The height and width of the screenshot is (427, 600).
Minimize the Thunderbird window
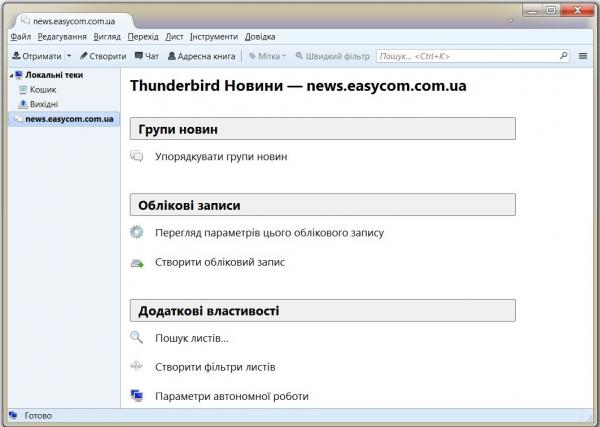pyautogui.click(x=532, y=10)
